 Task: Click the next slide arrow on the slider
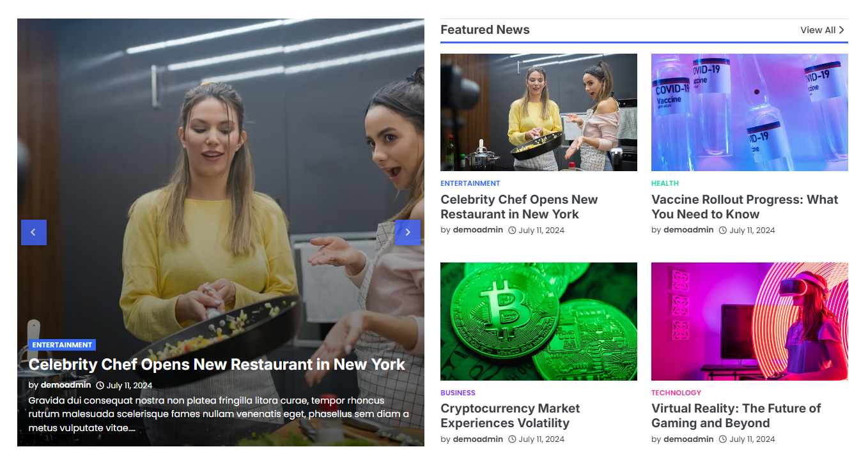pos(407,232)
